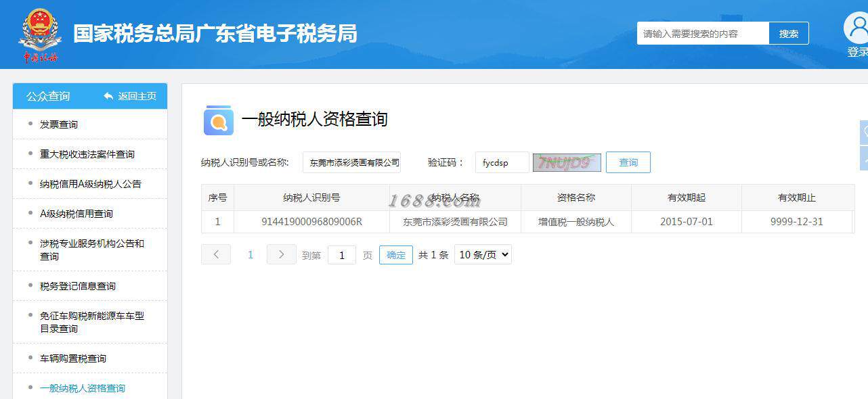Click the return arrow icon beside 返回主页
The height and width of the screenshot is (399, 868).
108,96
